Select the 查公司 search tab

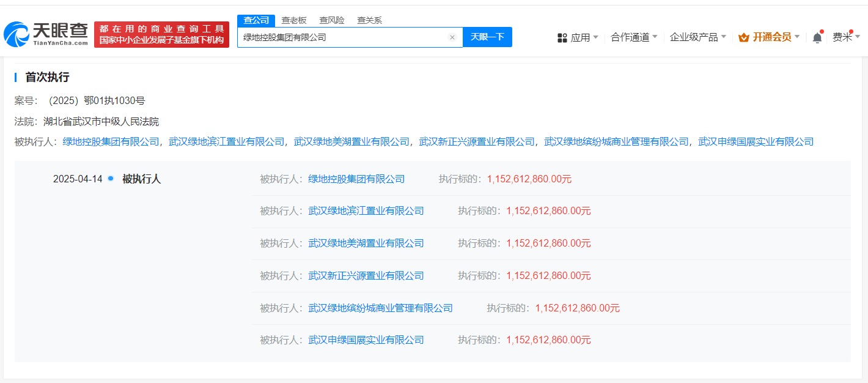click(256, 20)
